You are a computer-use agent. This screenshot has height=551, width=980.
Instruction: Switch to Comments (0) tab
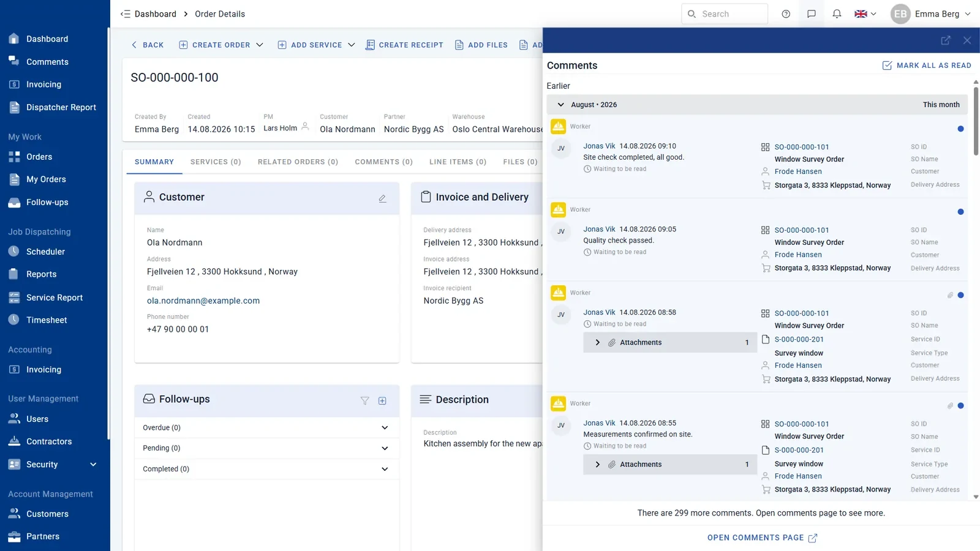[x=384, y=162]
